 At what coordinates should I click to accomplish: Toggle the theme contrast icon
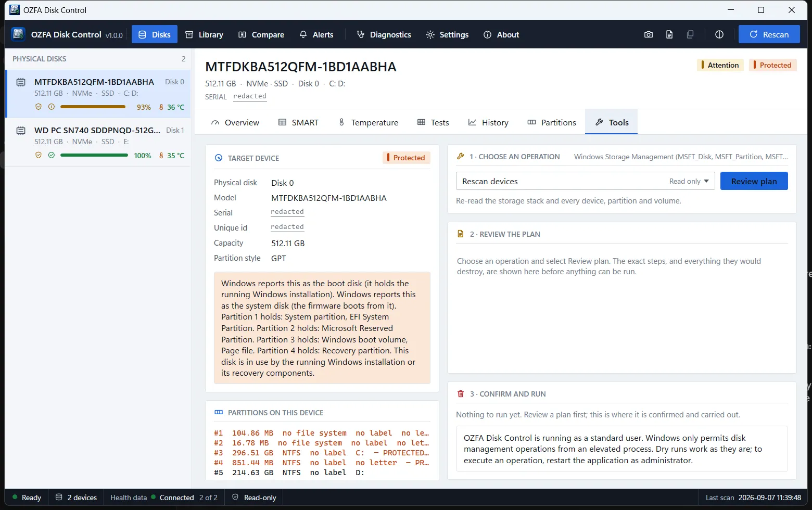pos(719,34)
